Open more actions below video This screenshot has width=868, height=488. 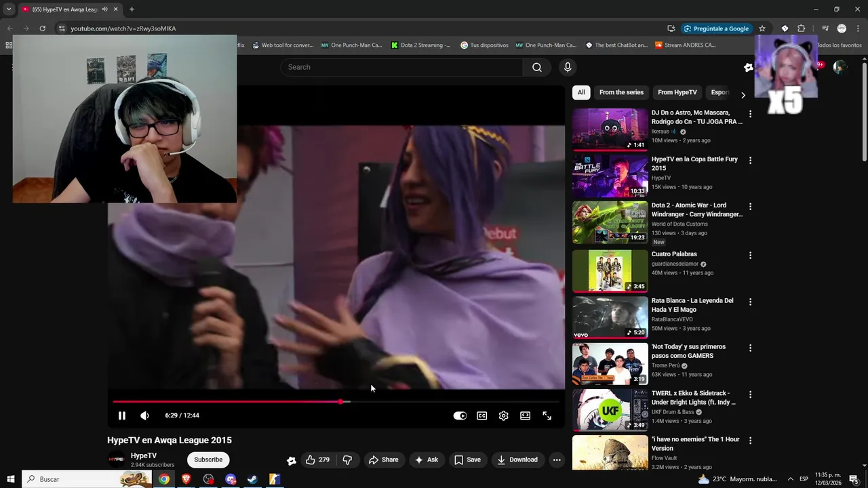[x=557, y=460]
